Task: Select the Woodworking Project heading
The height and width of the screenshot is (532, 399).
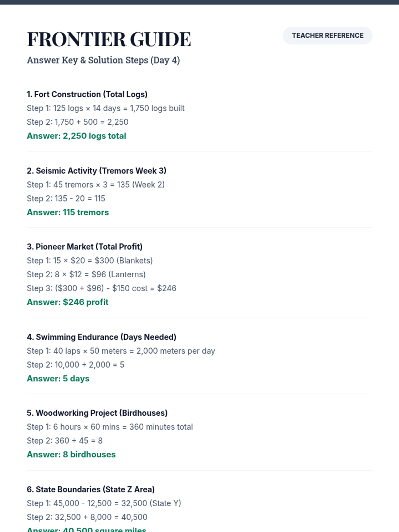Action: pyautogui.click(x=97, y=413)
